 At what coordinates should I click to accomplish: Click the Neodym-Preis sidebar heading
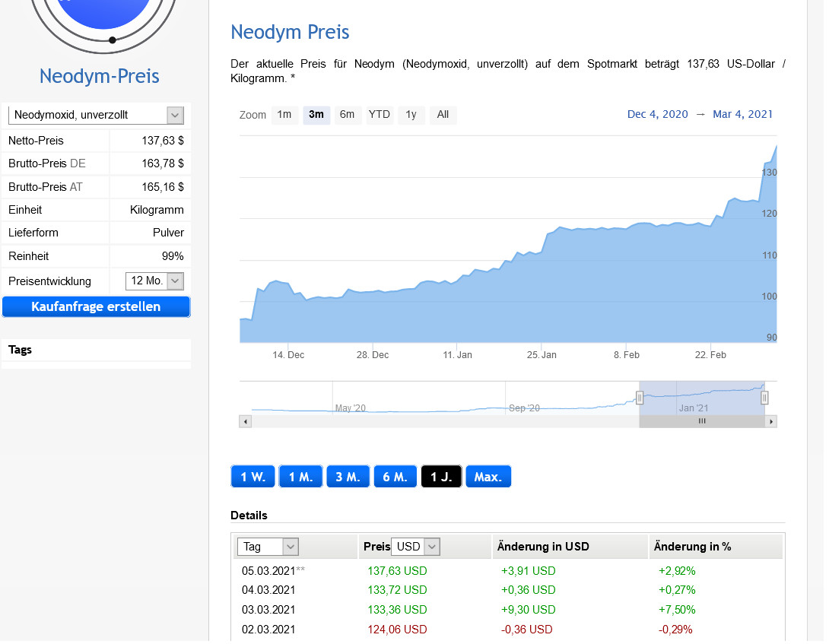click(x=100, y=77)
